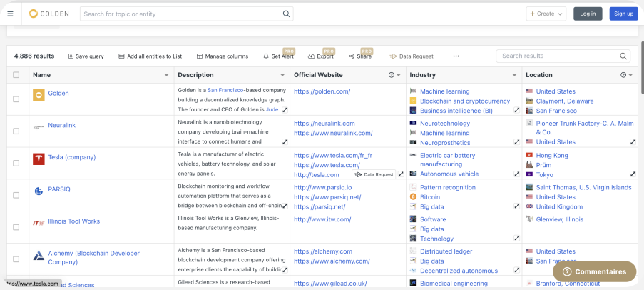Open the Neuralink entity link

61,125
